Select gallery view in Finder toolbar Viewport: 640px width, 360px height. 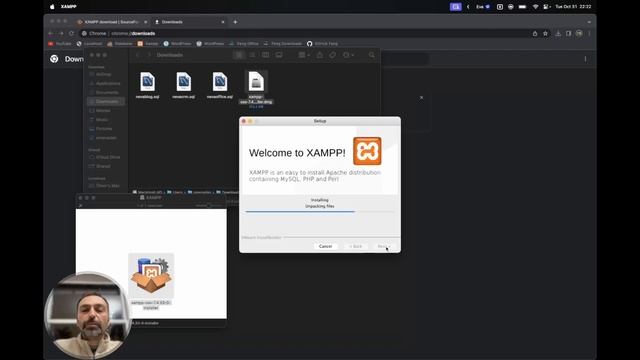[279, 55]
